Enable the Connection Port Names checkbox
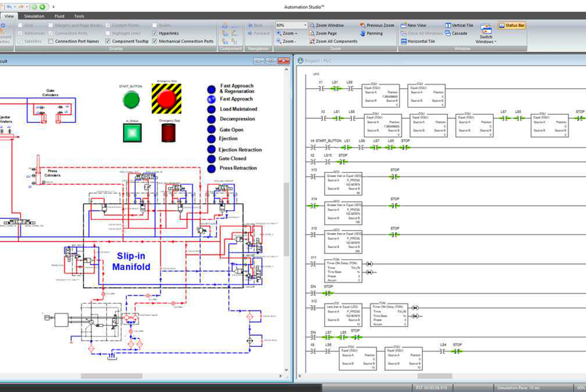Screen dimensions: 586x392 51,41
